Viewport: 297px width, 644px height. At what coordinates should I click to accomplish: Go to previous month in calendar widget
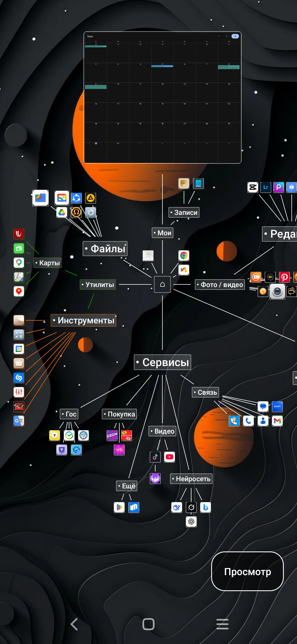coord(219,36)
